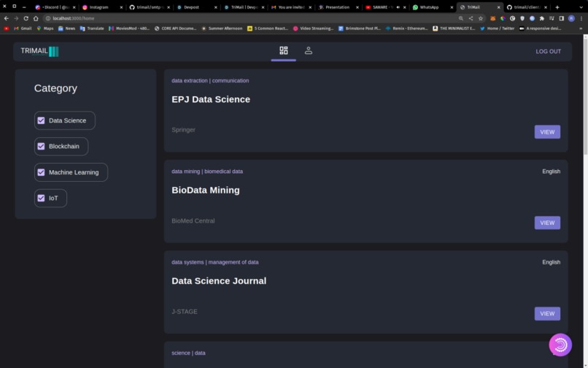Image resolution: width=588 pixels, height=368 pixels.
Task: Switch to the trimail/smtp GitHub tab
Action: click(150, 7)
